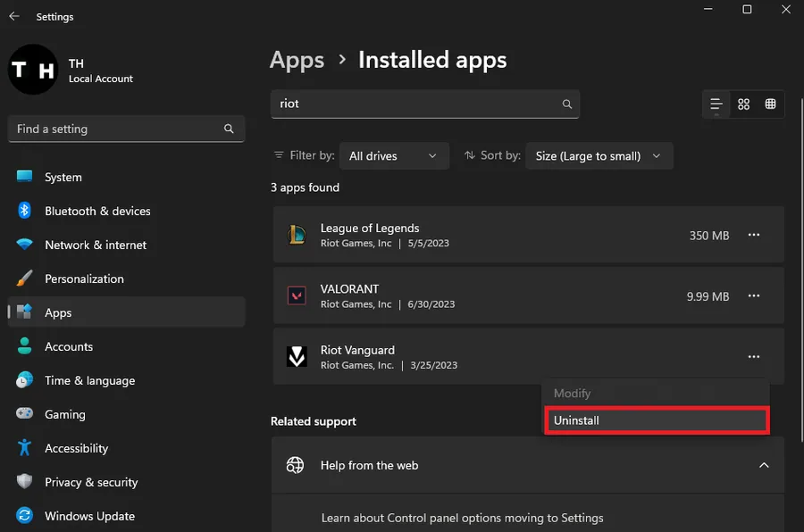The width and height of the screenshot is (804, 532).
Task: Open the Sort by Size dropdown
Action: click(599, 156)
